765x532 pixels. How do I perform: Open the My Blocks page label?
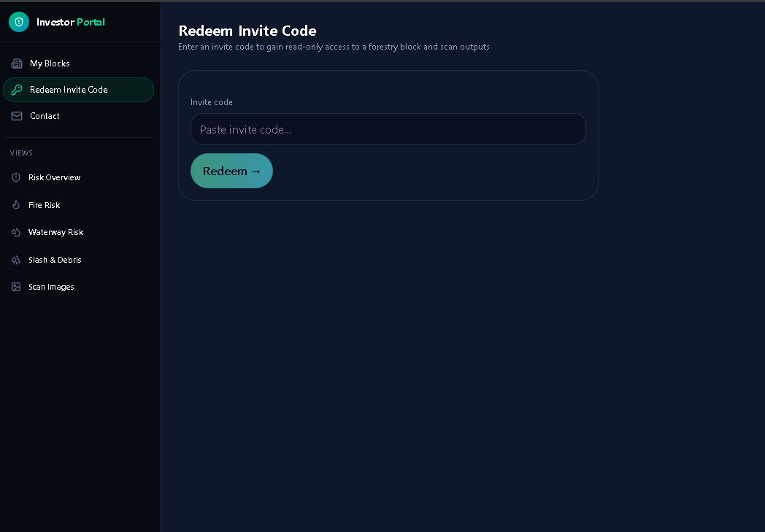click(50, 63)
